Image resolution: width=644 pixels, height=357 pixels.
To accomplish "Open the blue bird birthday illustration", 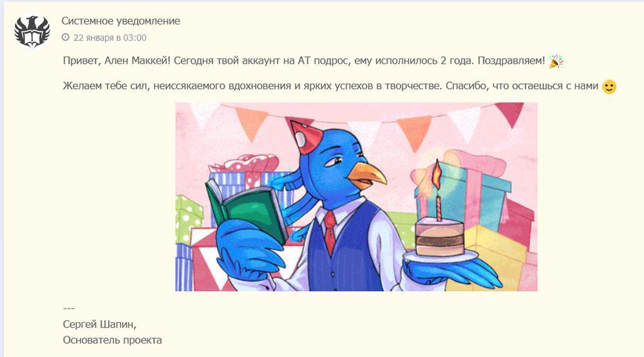I will [356, 197].
